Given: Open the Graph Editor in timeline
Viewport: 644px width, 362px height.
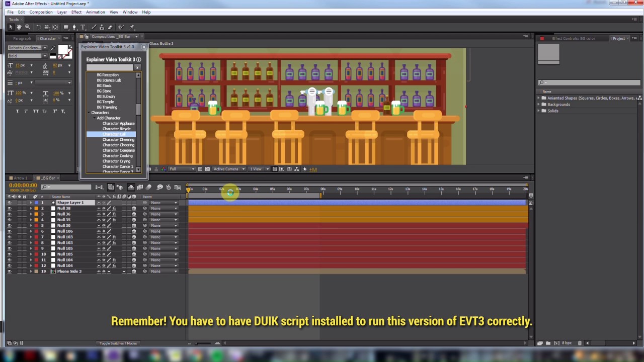Looking at the screenshot, I should pos(177,187).
